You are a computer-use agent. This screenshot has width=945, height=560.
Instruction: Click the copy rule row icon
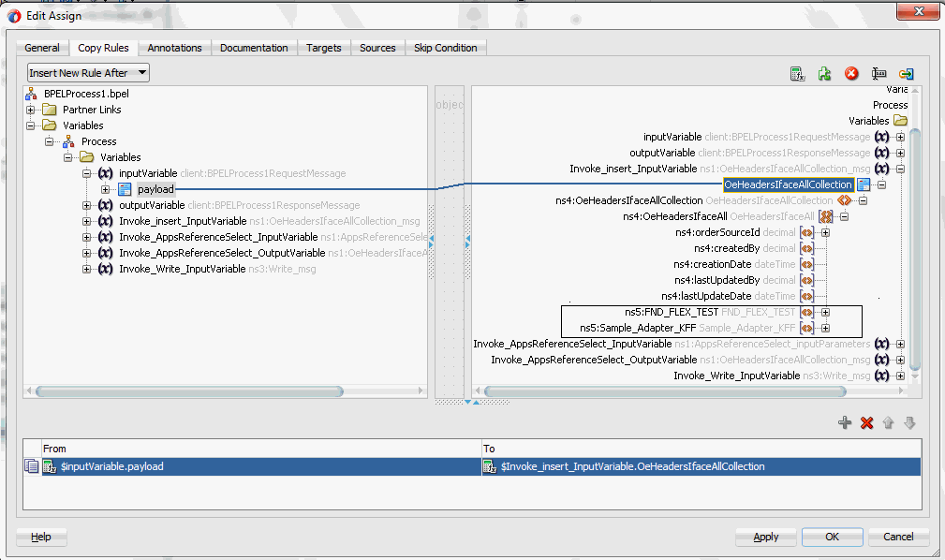point(31,466)
